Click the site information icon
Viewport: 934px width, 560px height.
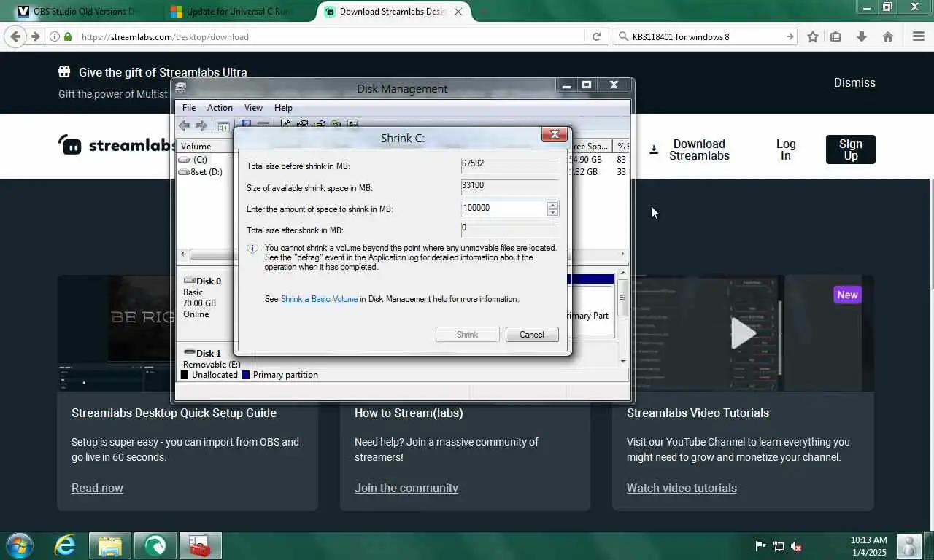pos(55,36)
